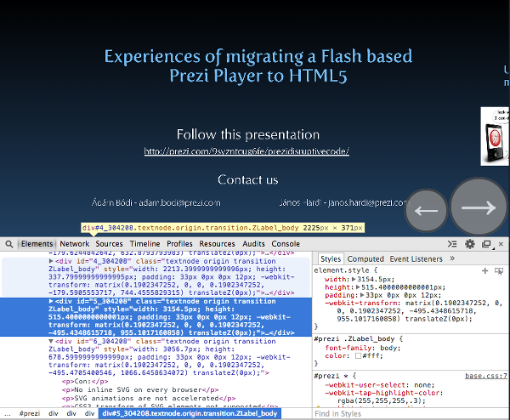Screen dimensions: 510x420
Task: Select the Resources tab
Action: pos(217,244)
